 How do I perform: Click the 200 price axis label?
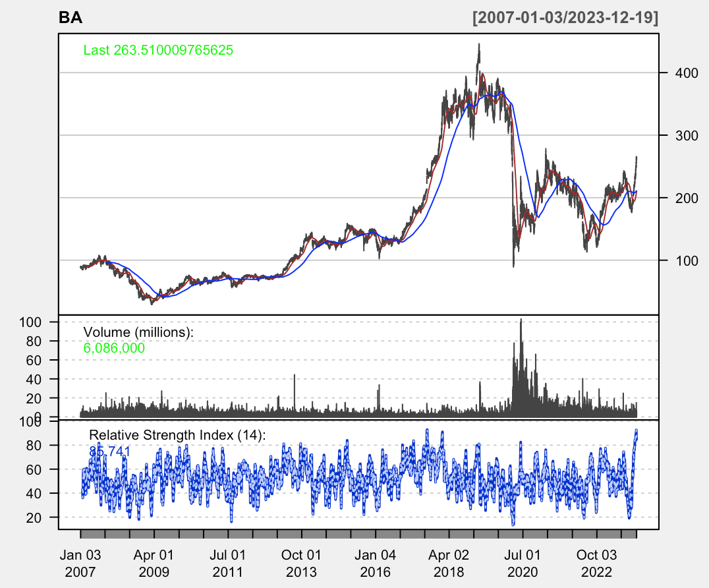(x=687, y=198)
